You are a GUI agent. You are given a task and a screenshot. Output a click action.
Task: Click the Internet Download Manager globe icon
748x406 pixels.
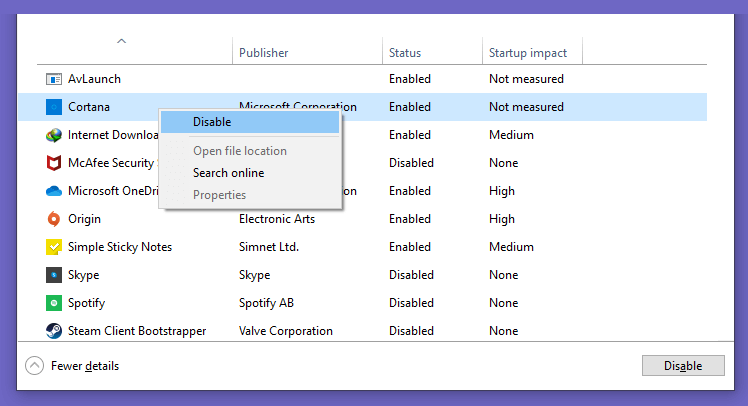[x=54, y=135]
